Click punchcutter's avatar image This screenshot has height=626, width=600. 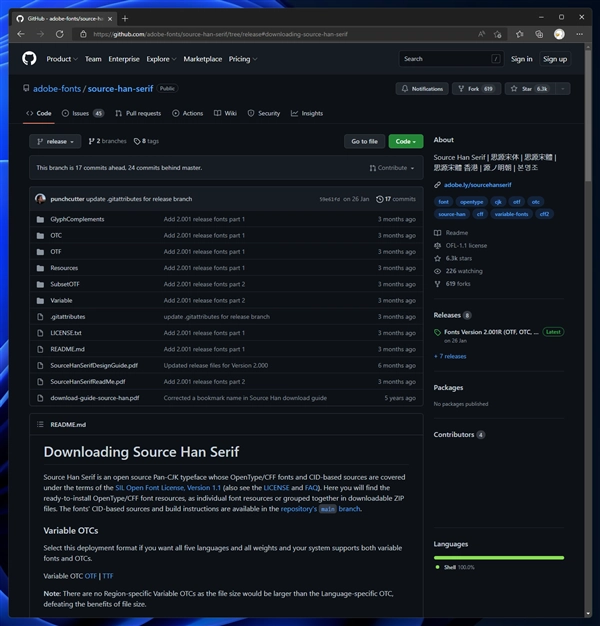click(40, 199)
